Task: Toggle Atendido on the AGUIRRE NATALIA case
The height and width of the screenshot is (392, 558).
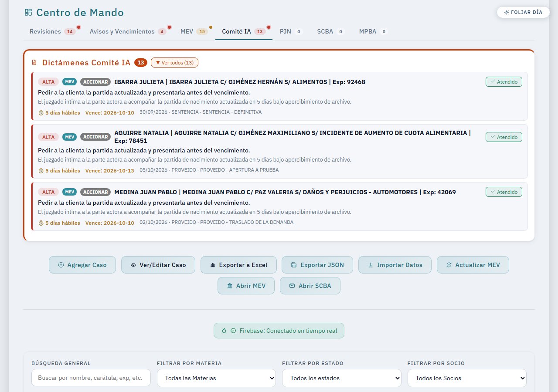Action: coord(504,137)
